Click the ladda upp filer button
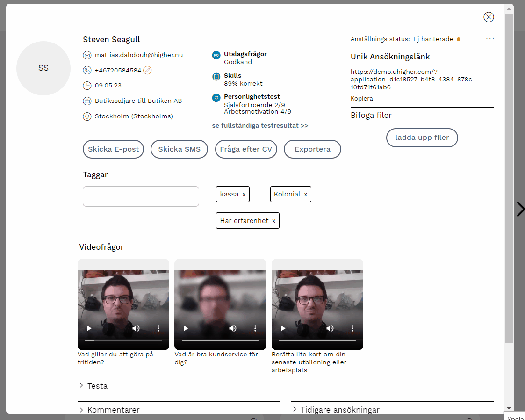525x420 pixels. point(422,138)
